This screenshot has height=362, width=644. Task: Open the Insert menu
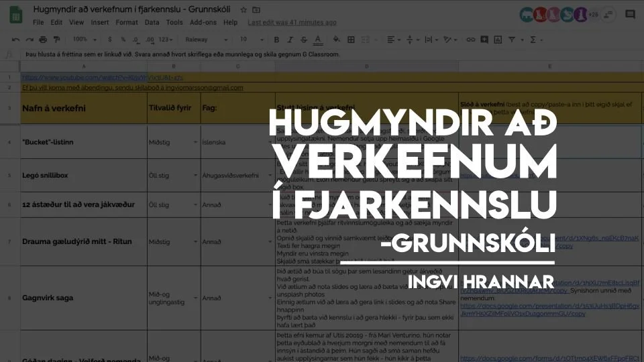pyautogui.click(x=100, y=23)
